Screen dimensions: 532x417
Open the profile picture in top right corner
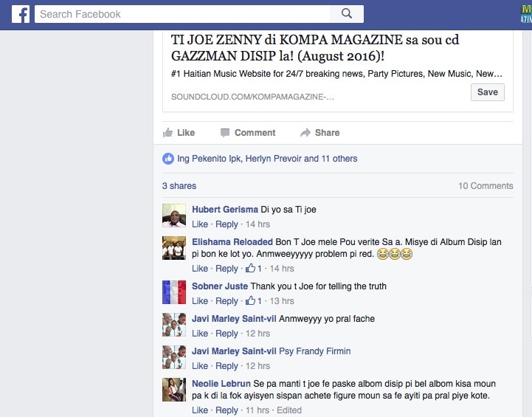point(526,14)
